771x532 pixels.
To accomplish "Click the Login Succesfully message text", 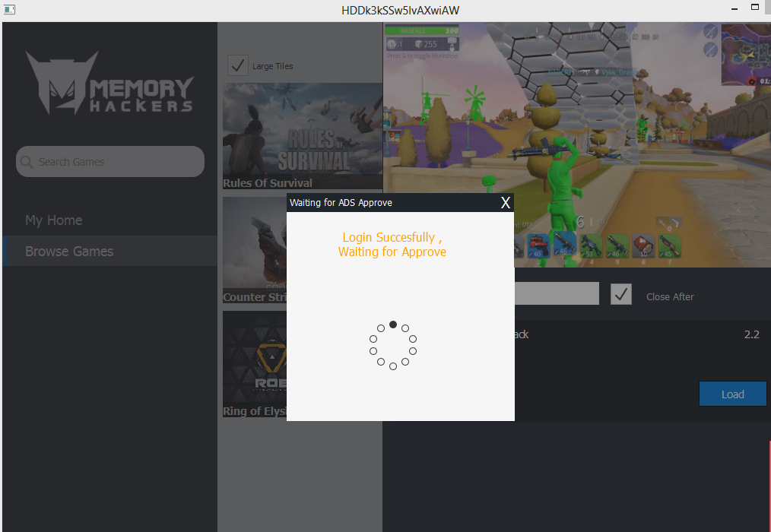I will point(392,245).
